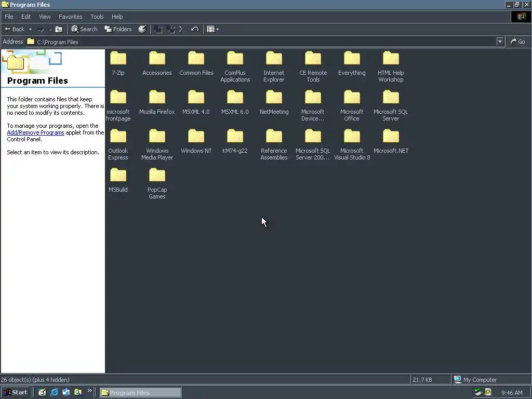Viewport: 532px width, 399px height.
Task: Expand the Address bar dropdown
Action: (500, 42)
